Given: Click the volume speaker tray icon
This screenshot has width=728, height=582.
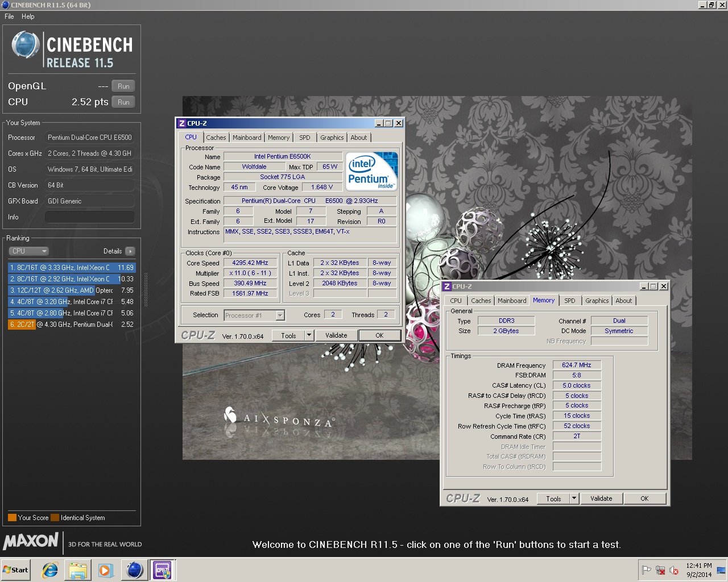Looking at the screenshot, I should click(x=674, y=570).
